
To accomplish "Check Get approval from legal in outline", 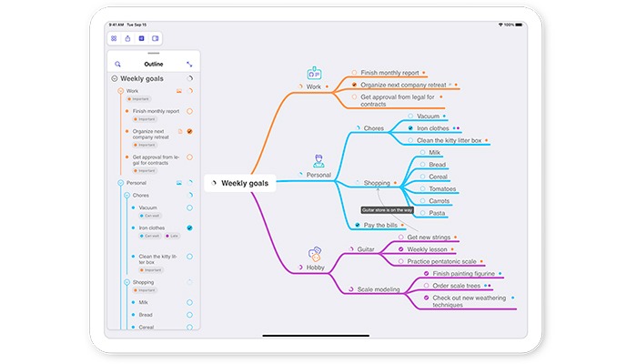I will point(189,157).
